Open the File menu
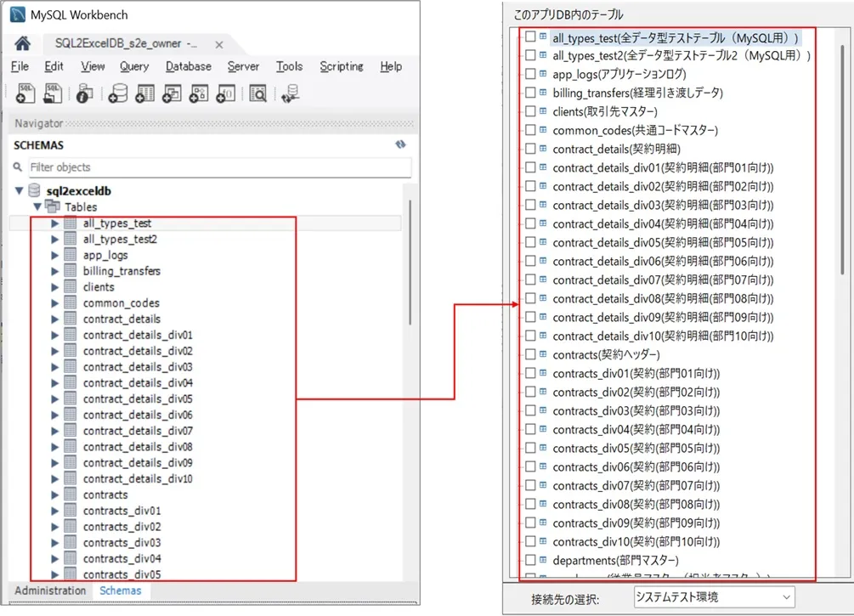The height and width of the screenshot is (616, 854). pos(20,66)
